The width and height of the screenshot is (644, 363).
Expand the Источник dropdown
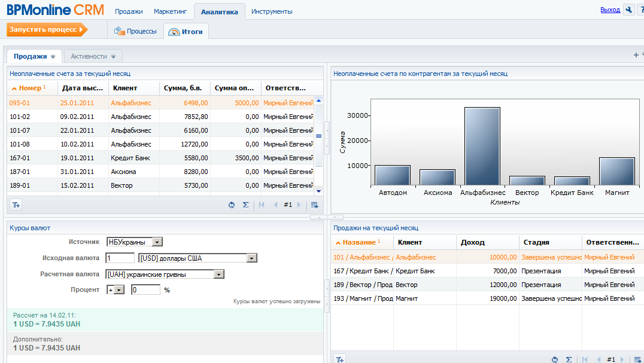[x=157, y=242]
